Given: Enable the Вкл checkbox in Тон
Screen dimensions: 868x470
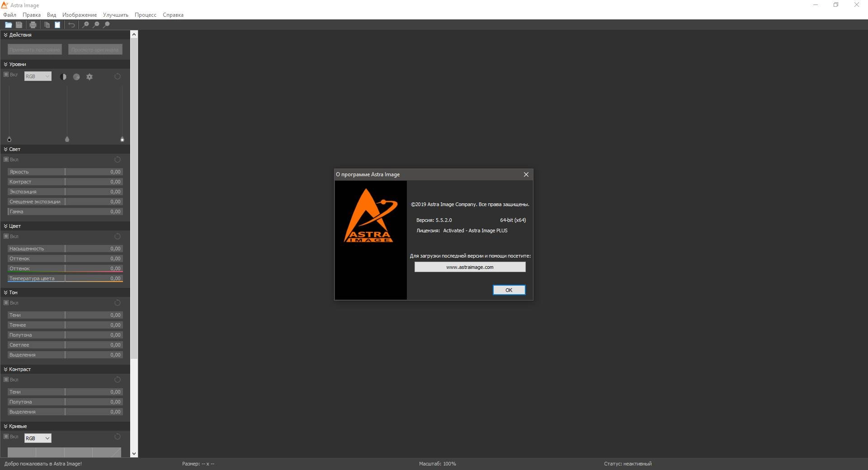Looking at the screenshot, I should 6,303.
